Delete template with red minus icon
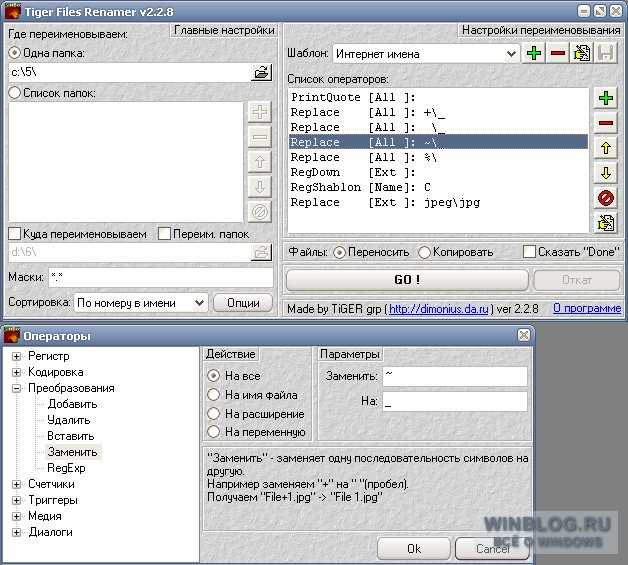This screenshot has height=565, width=628. pyautogui.click(x=558, y=53)
